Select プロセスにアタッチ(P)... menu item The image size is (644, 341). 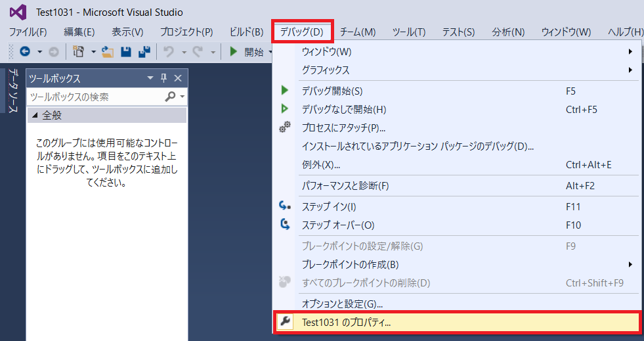pyautogui.click(x=457, y=127)
